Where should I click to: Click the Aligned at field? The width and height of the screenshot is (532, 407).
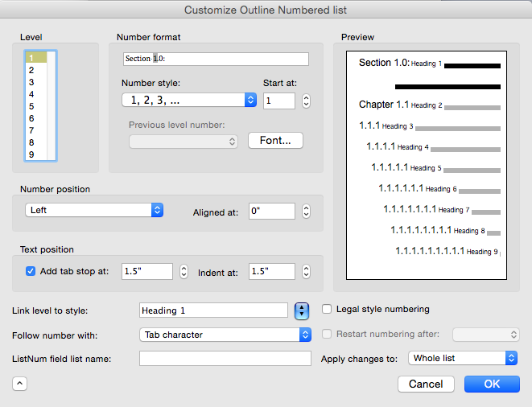coord(272,211)
